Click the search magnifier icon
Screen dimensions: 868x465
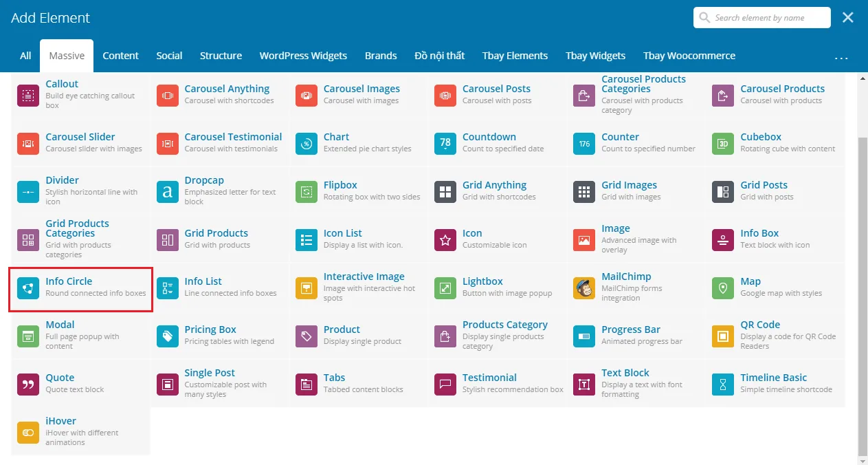click(704, 18)
